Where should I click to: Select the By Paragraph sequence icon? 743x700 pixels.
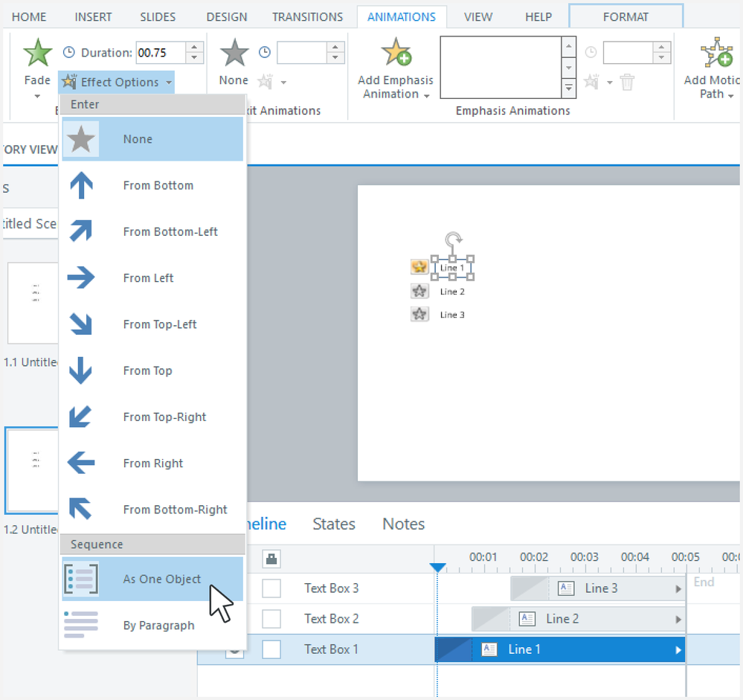coord(81,625)
